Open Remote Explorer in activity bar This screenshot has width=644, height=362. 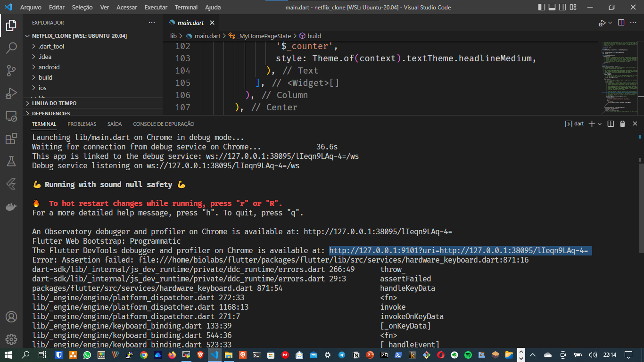tap(11, 116)
